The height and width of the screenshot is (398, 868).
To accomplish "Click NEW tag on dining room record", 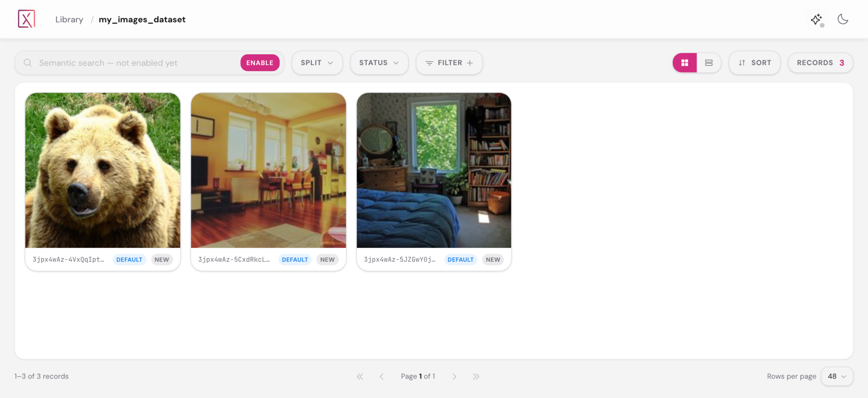I will tap(327, 260).
